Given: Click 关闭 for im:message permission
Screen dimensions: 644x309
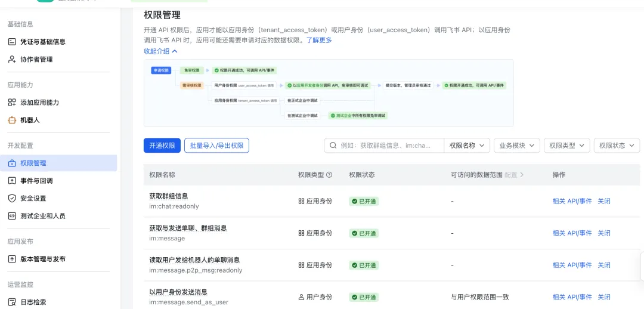Looking at the screenshot, I should 604,233.
